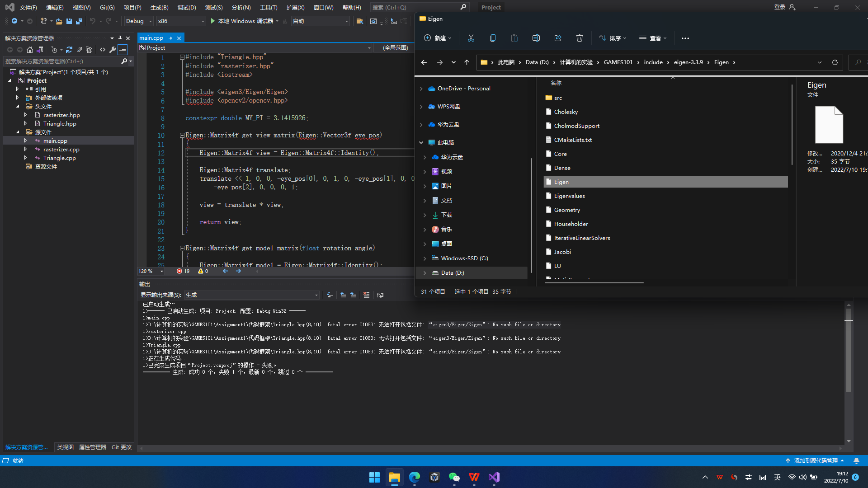The width and height of the screenshot is (868, 488).
Task: Clear All in the Output panel
Action: [366, 295]
